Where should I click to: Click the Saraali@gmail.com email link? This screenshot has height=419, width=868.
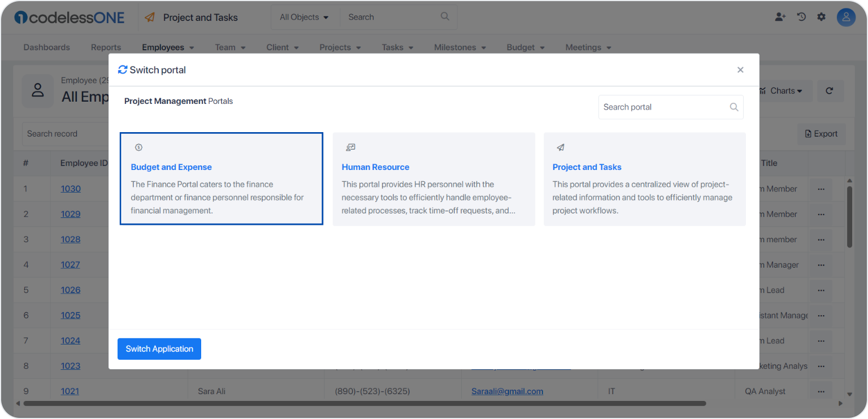[x=507, y=391]
